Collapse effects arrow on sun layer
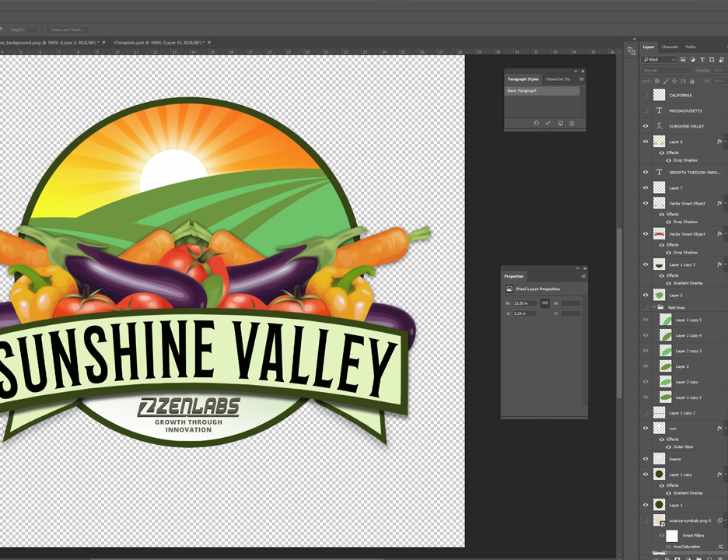 coord(725,428)
